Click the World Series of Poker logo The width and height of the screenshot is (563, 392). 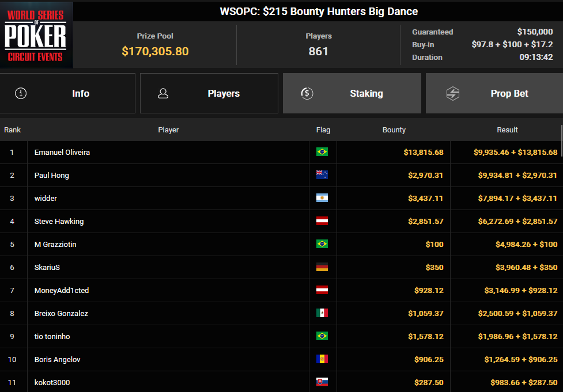(x=36, y=35)
